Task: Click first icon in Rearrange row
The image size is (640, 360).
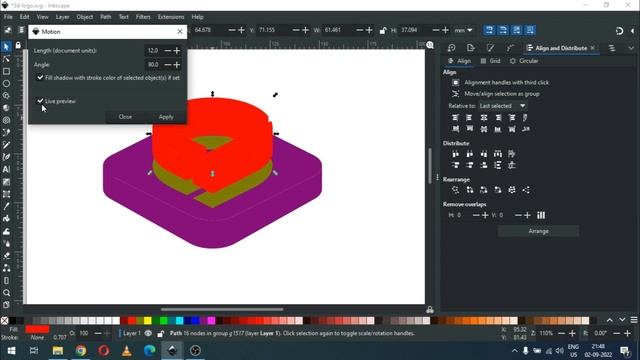Action: click(456, 190)
